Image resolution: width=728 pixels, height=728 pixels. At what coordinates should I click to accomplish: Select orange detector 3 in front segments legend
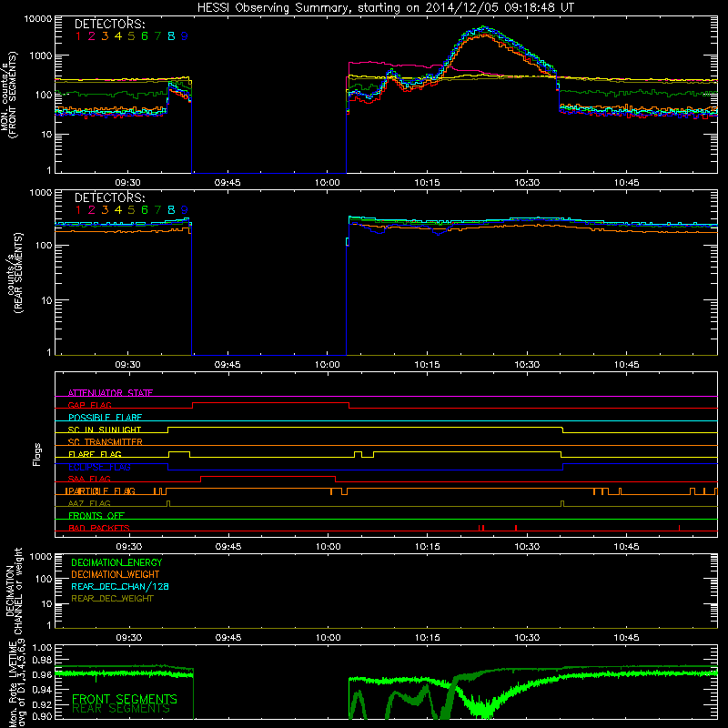click(x=105, y=36)
